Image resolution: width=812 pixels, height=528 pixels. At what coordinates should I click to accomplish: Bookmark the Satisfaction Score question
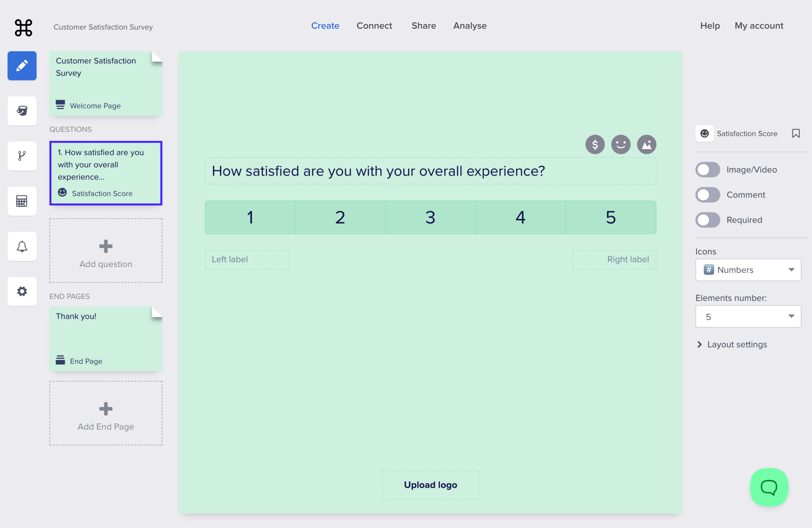796,133
